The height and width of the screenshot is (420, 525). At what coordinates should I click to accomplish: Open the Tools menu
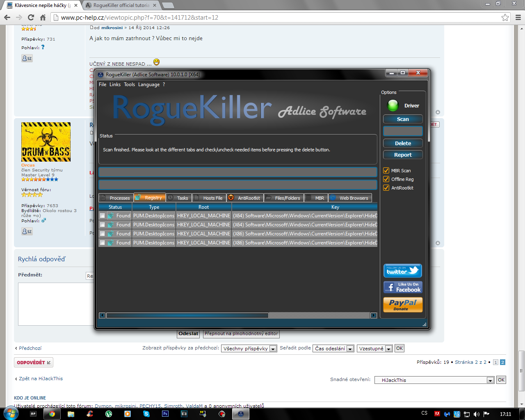[x=129, y=84]
